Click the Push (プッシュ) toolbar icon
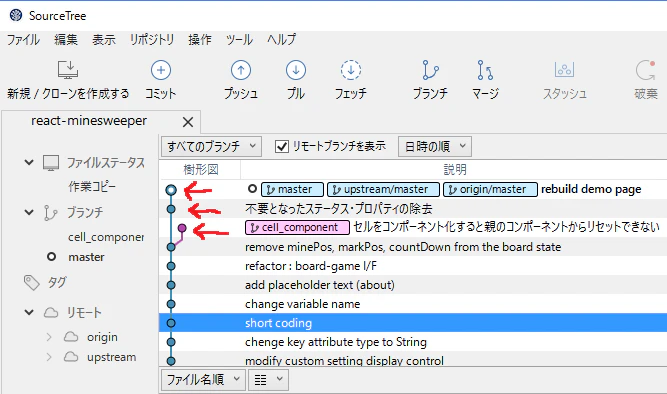The width and height of the screenshot is (667, 394). [x=241, y=70]
